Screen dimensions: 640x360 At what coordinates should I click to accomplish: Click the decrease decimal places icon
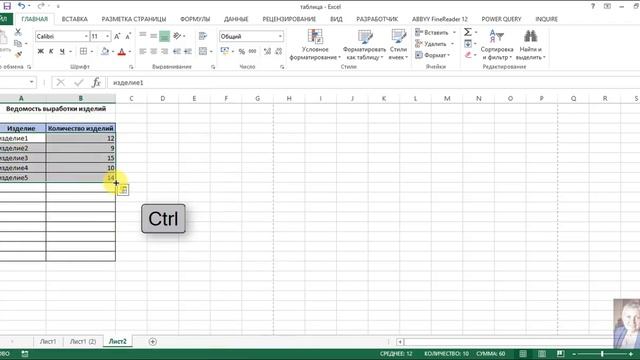tap(279, 51)
